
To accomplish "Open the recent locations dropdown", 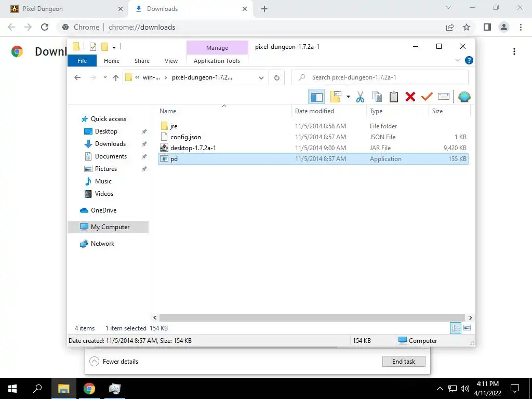I will tap(105, 78).
